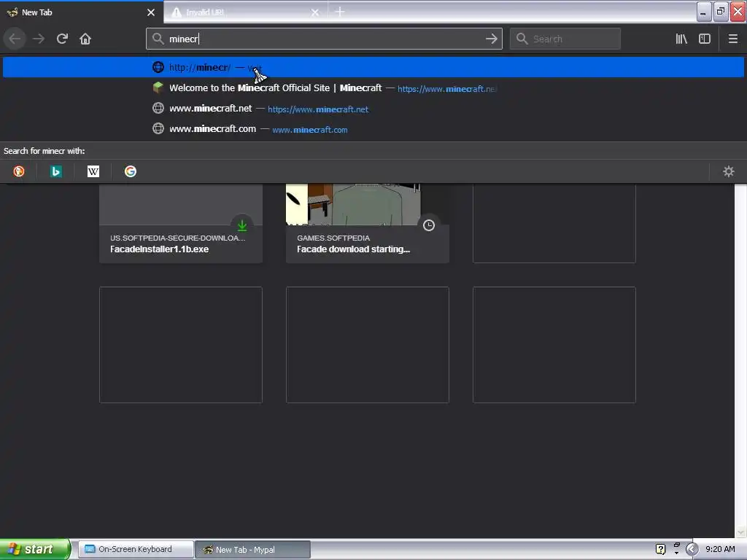Open search settings gear
This screenshot has width=747, height=560.
tap(729, 171)
